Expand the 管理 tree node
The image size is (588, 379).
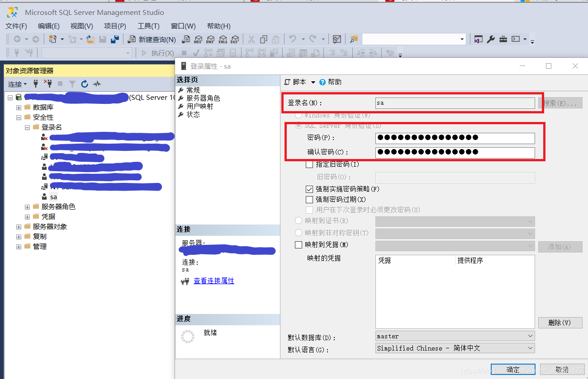(x=19, y=247)
